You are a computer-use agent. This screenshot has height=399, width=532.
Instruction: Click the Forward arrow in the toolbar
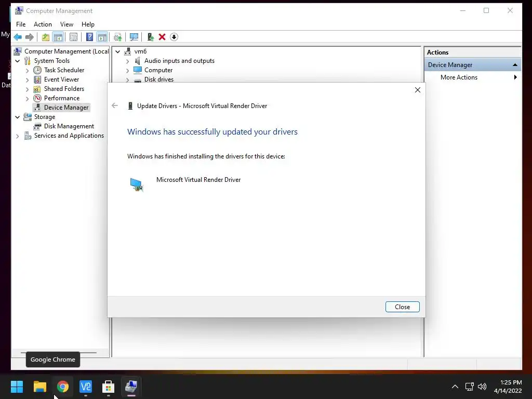pos(30,37)
